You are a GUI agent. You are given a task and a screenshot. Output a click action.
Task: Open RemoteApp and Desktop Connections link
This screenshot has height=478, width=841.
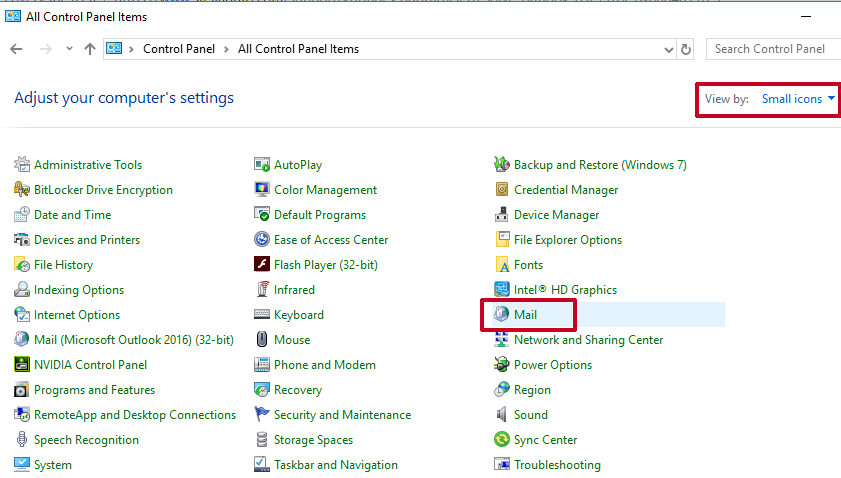(x=135, y=415)
